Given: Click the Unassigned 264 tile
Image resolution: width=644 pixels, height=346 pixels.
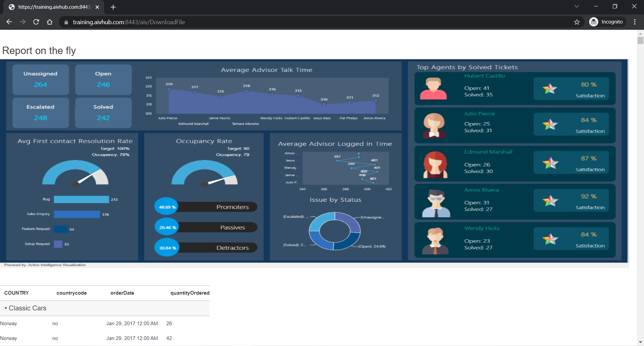Looking at the screenshot, I should click(x=41, y=80).
